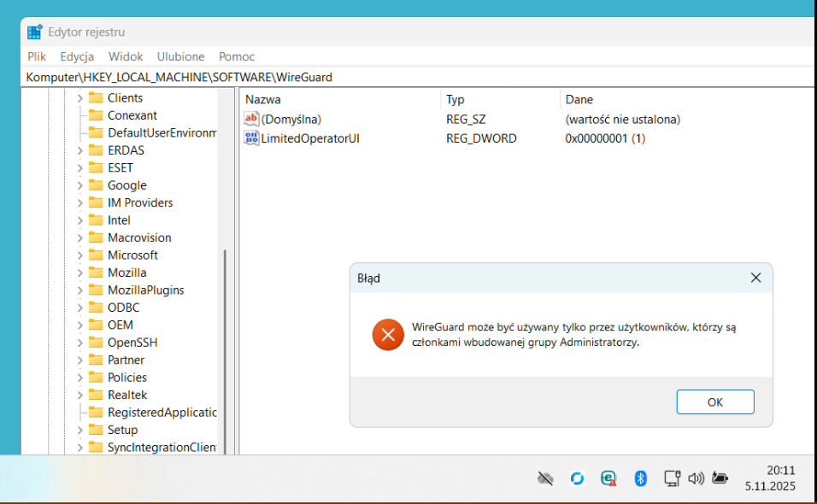Expand the Mozilla key
This screenshot has height=504, width=817.
79,273
